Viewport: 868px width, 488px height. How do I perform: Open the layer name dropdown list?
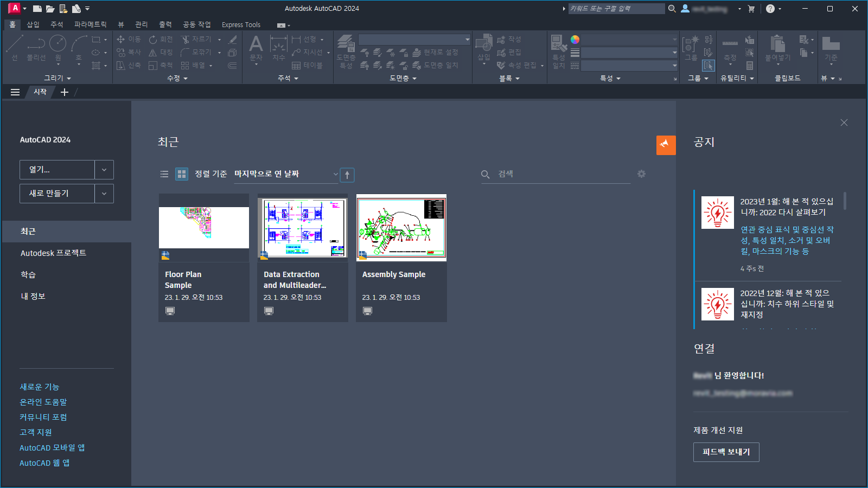click(414, 40)
